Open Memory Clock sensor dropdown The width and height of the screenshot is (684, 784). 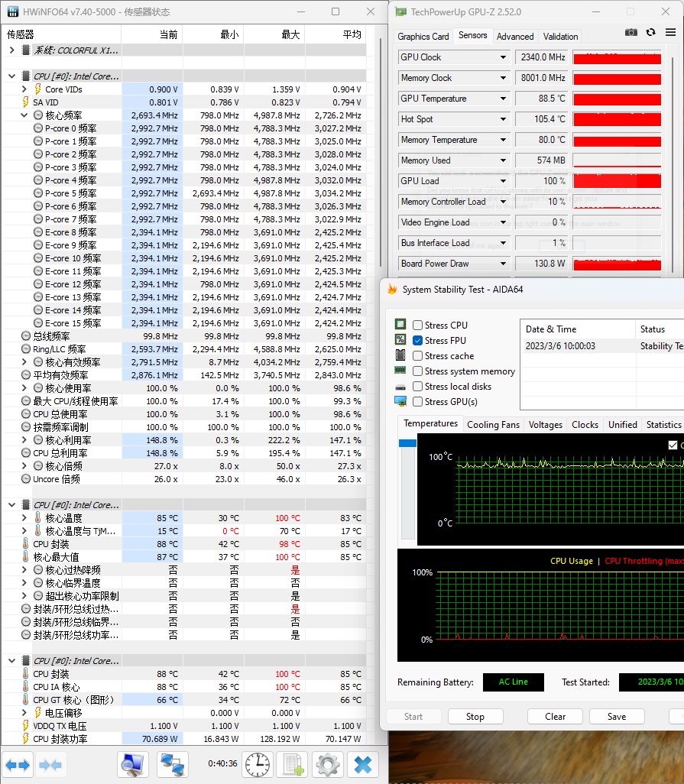tap(503, 78)
